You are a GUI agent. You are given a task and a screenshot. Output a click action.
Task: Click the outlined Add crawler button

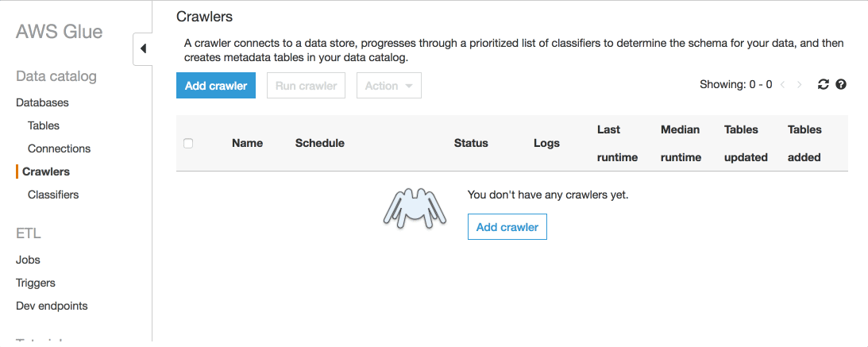(x=507, y=227)
